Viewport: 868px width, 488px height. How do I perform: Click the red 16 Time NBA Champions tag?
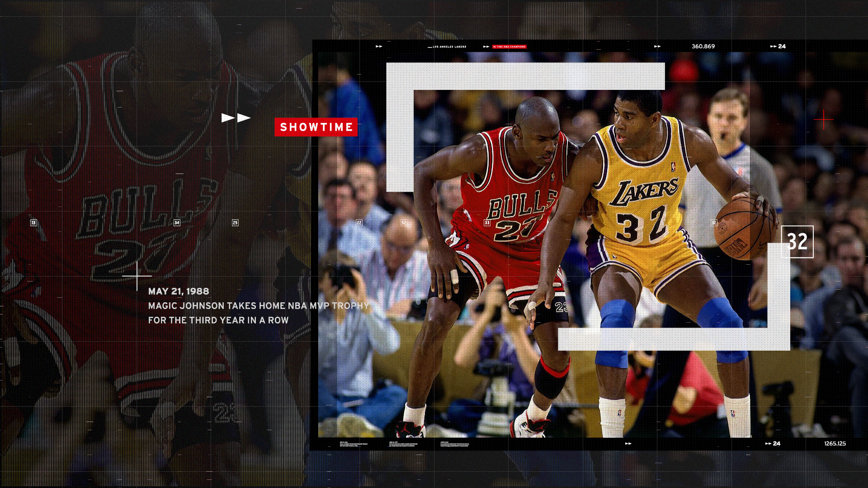coord(509,47)
